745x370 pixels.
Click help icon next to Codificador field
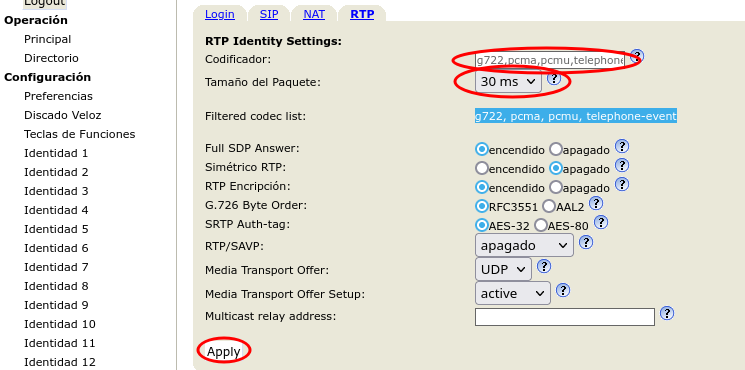click(637, 56)
